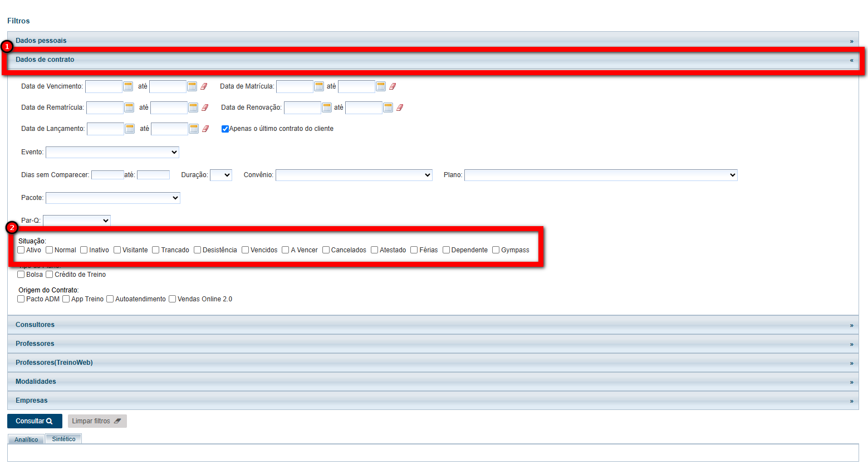Open the Plano dropdown list
This screenshot has height=469, width=868.
click(601, 175)
